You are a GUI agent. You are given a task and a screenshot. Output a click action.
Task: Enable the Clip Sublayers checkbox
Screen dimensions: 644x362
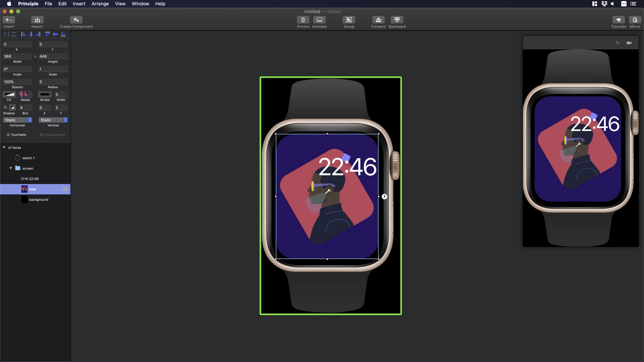41,134
